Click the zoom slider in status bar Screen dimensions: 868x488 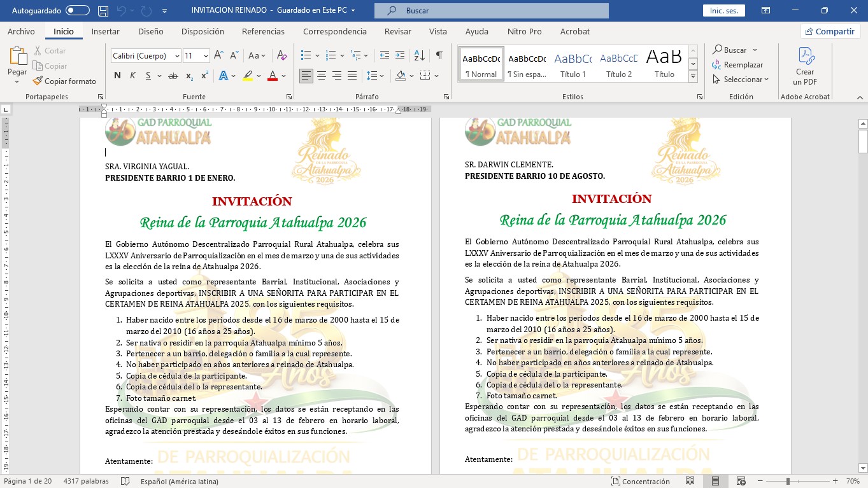(788, 482)
